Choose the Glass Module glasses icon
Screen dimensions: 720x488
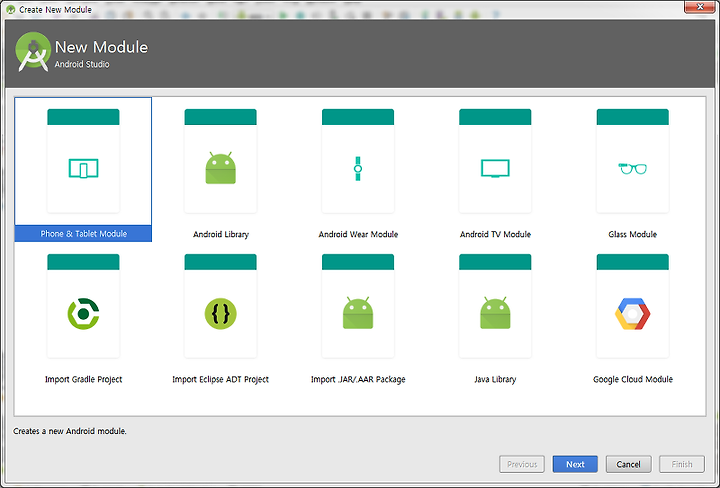[x=632, y=168]
